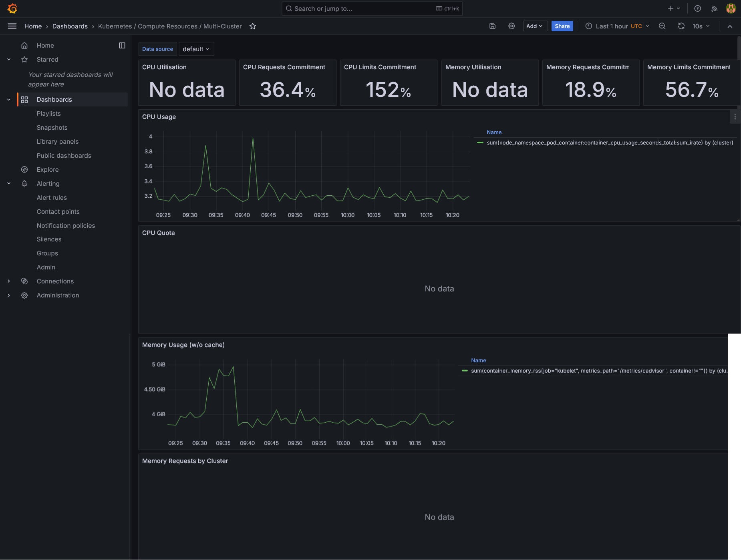Open Notification policies page
Image resolution: width=741 pixels, height=560 pixels.
tap(66, 226)
